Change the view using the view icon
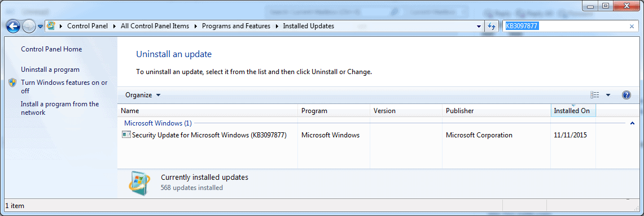The width and height of the screenshot is (644, 216). 595,95
